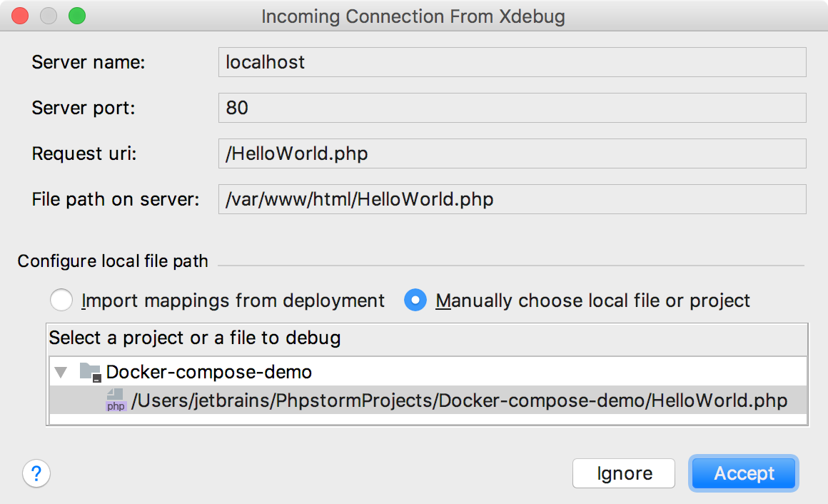Click the Server port field showing 80
This screenshot has width=828, height=504.
coord(512,108)
